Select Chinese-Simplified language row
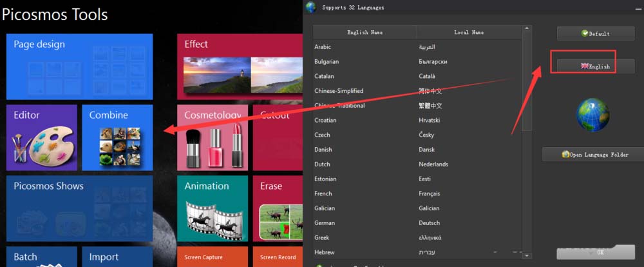 (417, 91)
